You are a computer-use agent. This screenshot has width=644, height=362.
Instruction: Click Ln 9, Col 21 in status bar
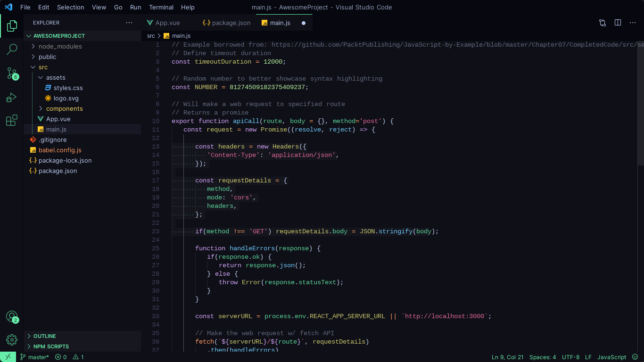click(507, 357)
